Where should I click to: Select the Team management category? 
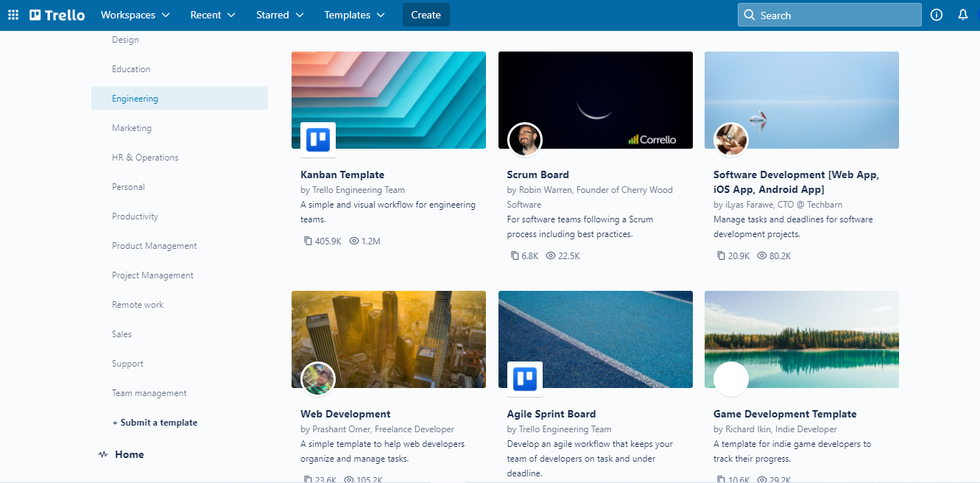tap(149, 393)
